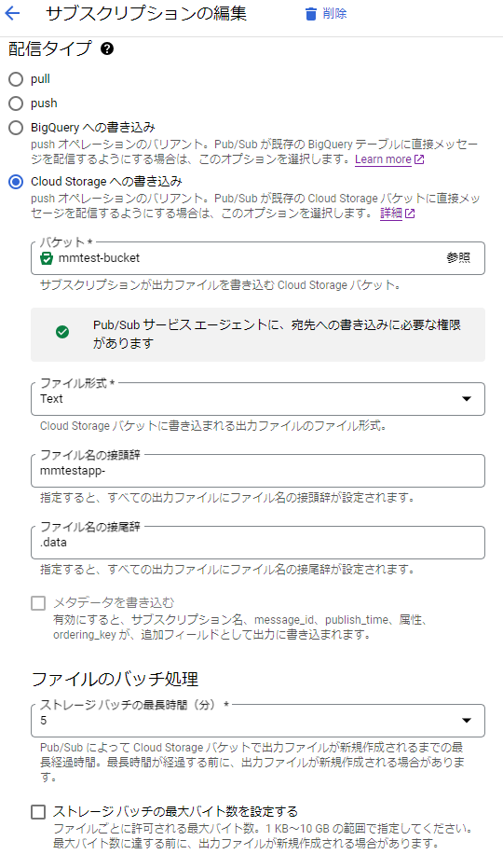Open the 配信タイプ help question-mark icon

click(x=107, y=48)
